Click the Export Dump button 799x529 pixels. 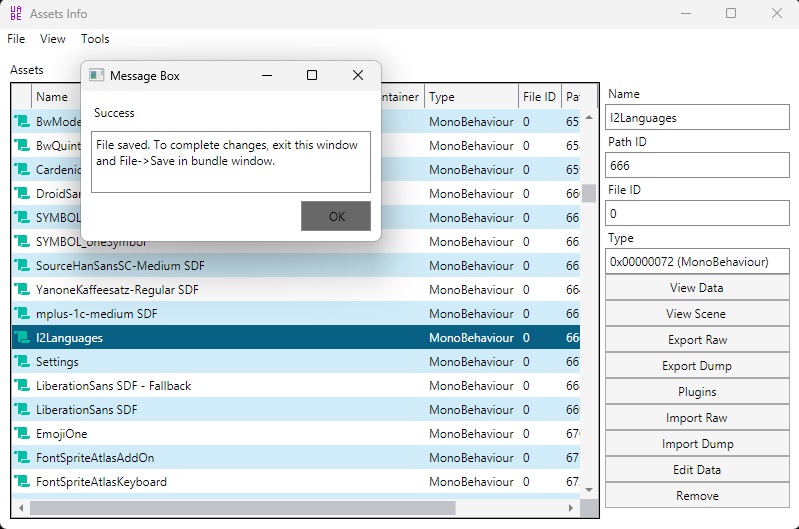tap(697, 366)
